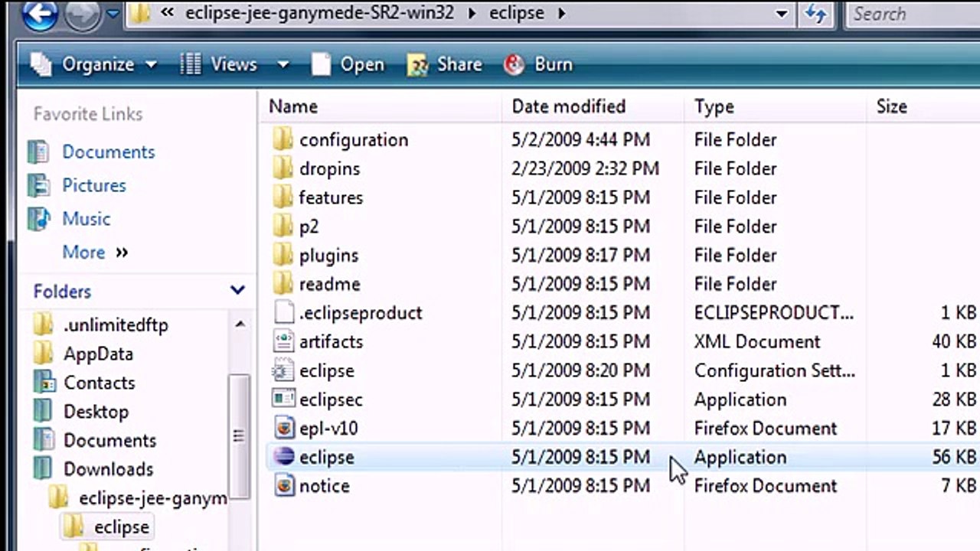Click the eclipse configuration settings file icon
Image resolution: width=980 pixels, height=551 pixels.
pos(283,370)
